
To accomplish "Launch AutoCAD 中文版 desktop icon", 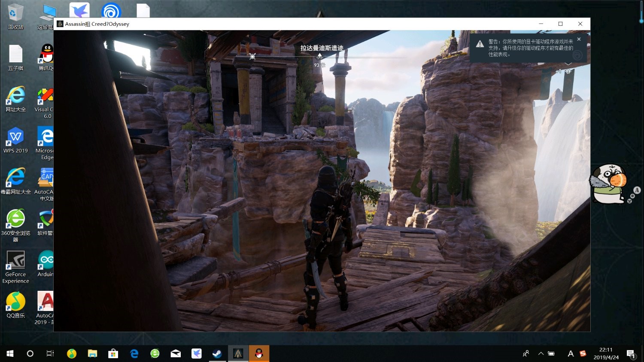I will click(x=45, y=184).
